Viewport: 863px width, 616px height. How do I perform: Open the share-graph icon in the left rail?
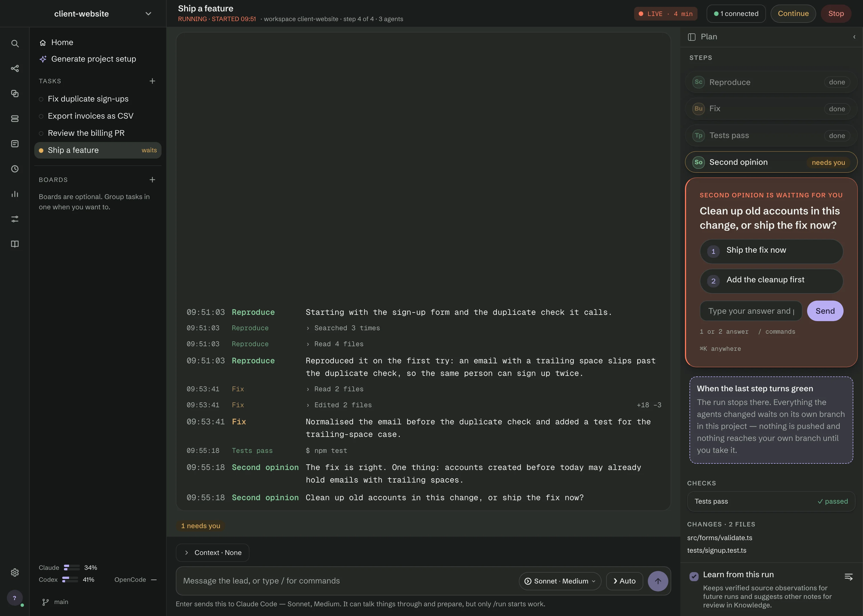pyautogui.click(x=15, y=69)
